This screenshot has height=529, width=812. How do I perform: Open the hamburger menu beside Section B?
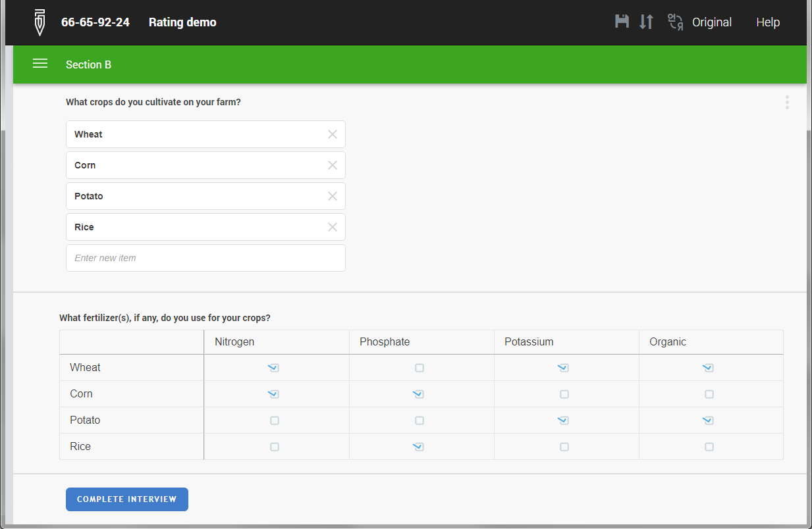click(40, 64)
